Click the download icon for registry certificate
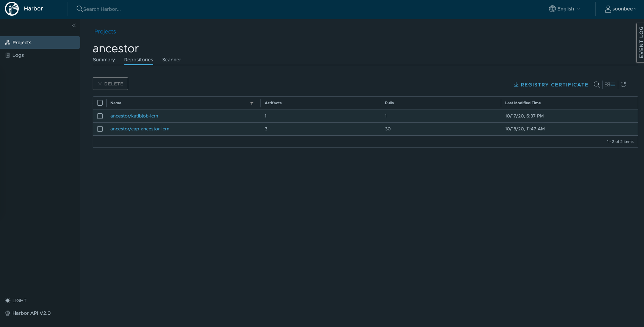Image resolution: width=644 pixels, height=327 pixels. click(x=516, y=85)
